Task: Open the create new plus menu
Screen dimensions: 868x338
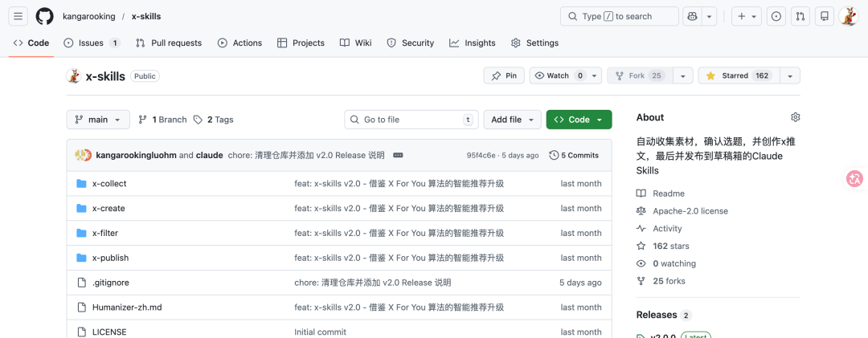Action: (747, 17)
